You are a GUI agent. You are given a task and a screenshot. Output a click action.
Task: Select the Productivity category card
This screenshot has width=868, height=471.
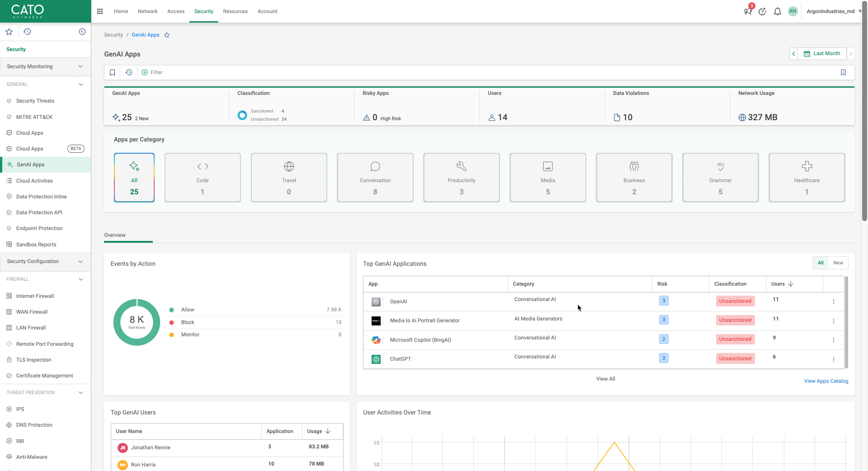coord(462,178)
